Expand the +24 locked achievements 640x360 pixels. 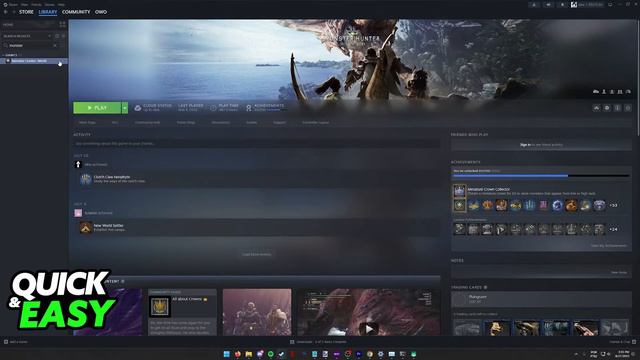[613, 229]
